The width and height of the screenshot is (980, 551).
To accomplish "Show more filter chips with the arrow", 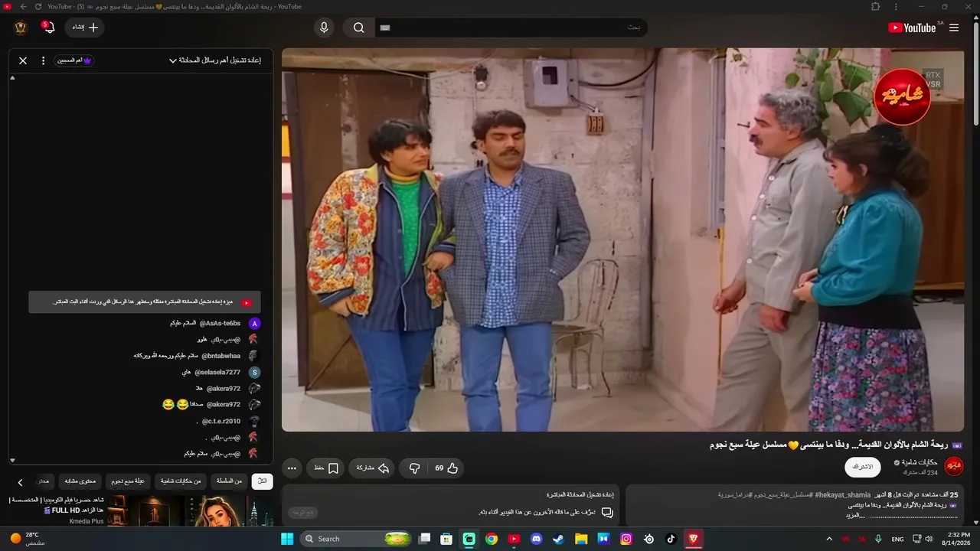I will coord(21,482).
